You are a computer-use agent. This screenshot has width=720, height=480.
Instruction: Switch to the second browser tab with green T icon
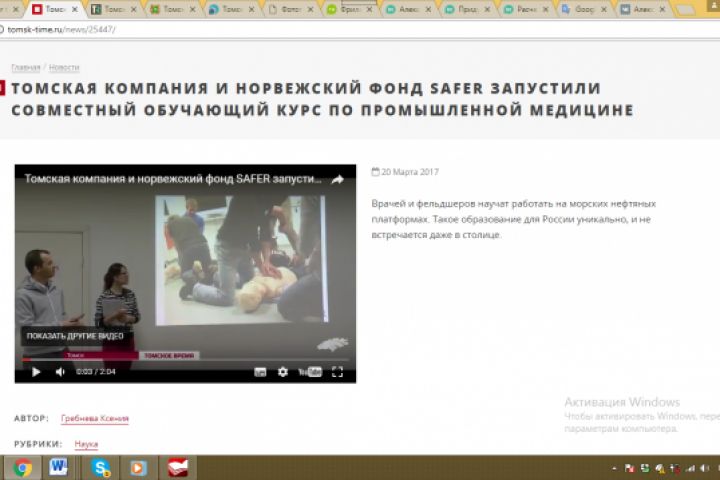pos(114,9)
